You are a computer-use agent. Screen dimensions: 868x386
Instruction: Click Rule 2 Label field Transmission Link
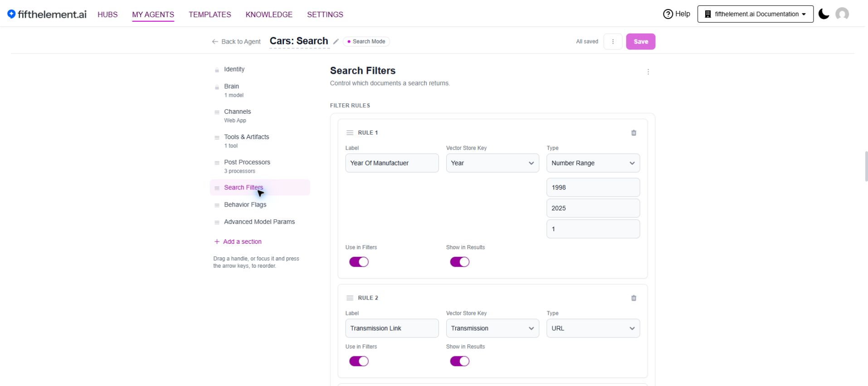(392, 328)
